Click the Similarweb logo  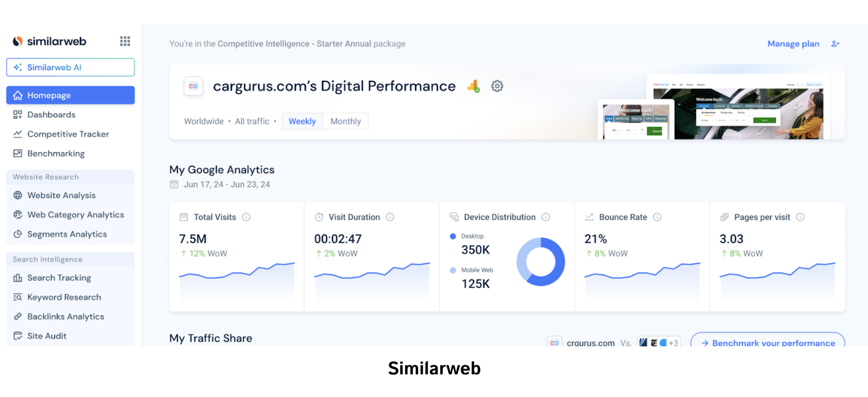[49, 41]
